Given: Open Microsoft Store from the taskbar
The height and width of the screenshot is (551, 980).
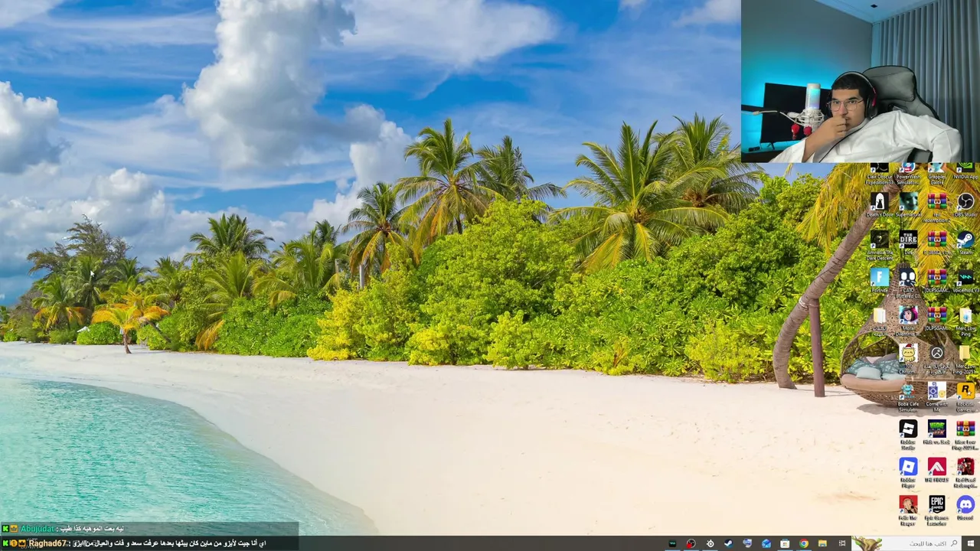Looking at the screenshot, I should pyautogui.click(x=785, y=543).
